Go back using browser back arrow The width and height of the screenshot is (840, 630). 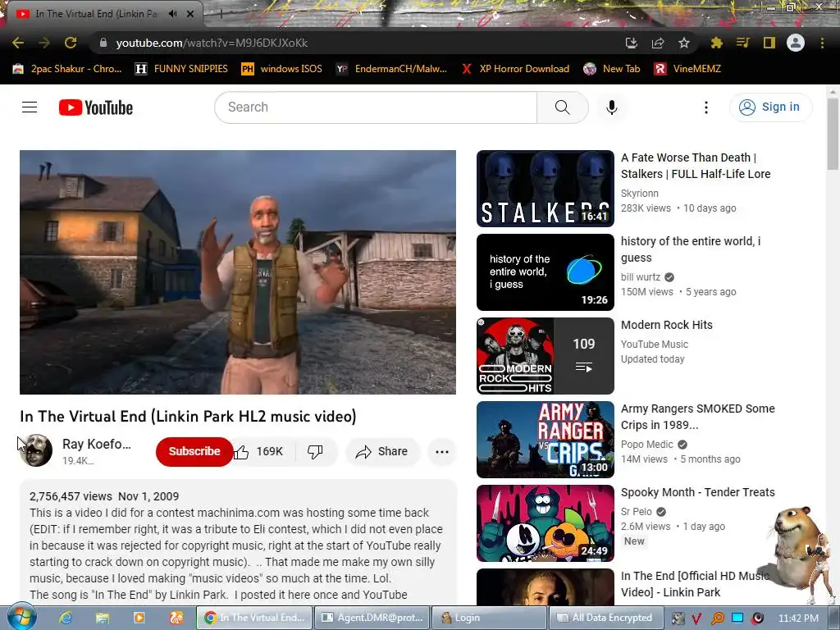pyautogui.click(x=18, y=43)
